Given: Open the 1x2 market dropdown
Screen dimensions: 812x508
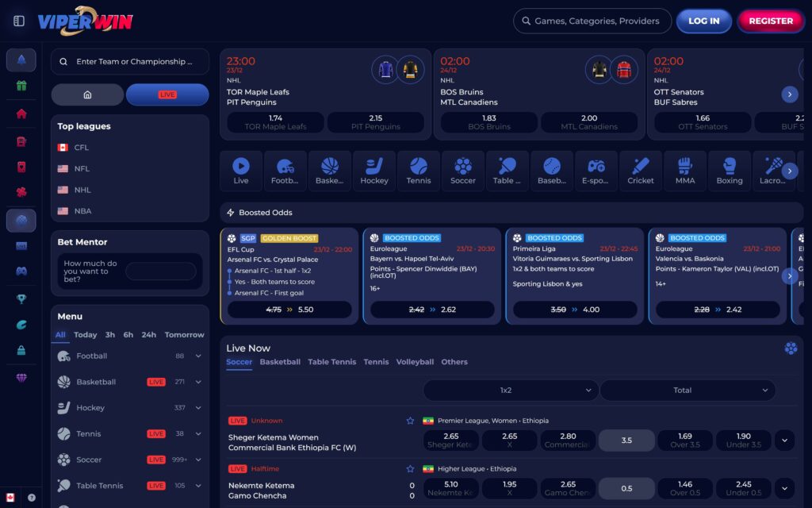Looking at the screenshot, I should click(509, 390).
